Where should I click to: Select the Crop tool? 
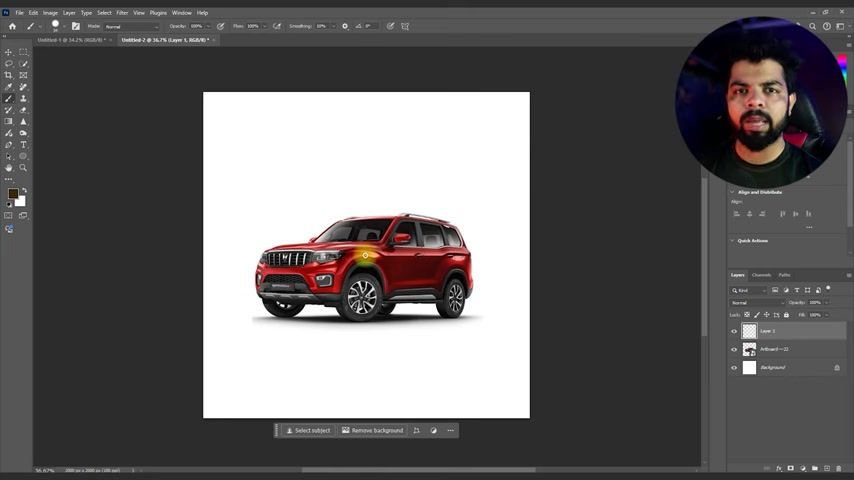coord(9,75)
